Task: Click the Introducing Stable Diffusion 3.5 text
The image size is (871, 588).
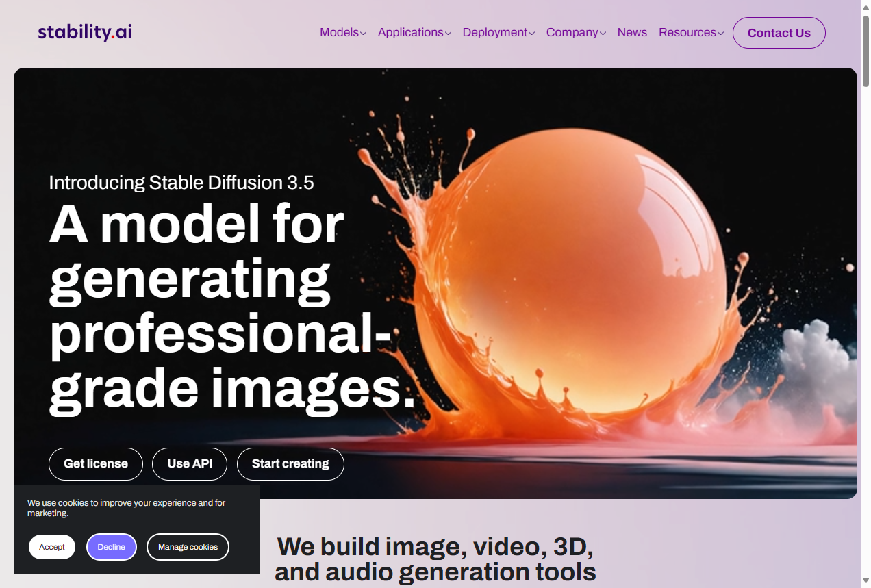Action: point(181,183)
